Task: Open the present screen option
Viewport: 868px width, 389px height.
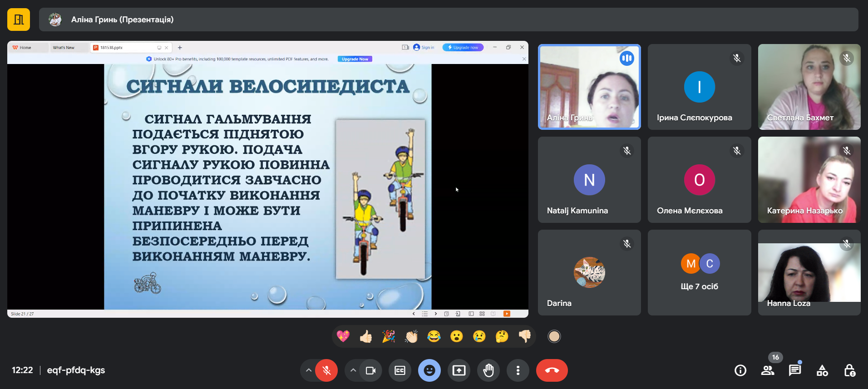Action: [x=459, y=370]
